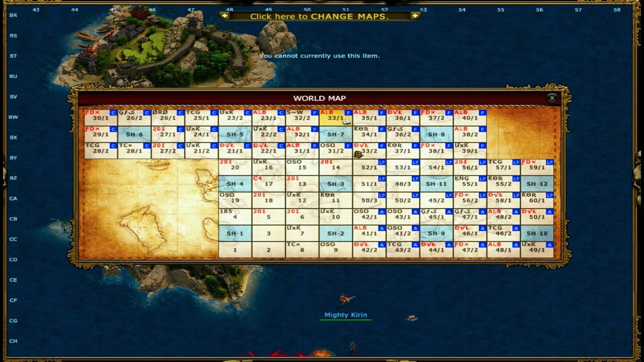The image size is (644, 362).
Task: Select map 9 held by OSO
Action: click(x=336, y=250)
